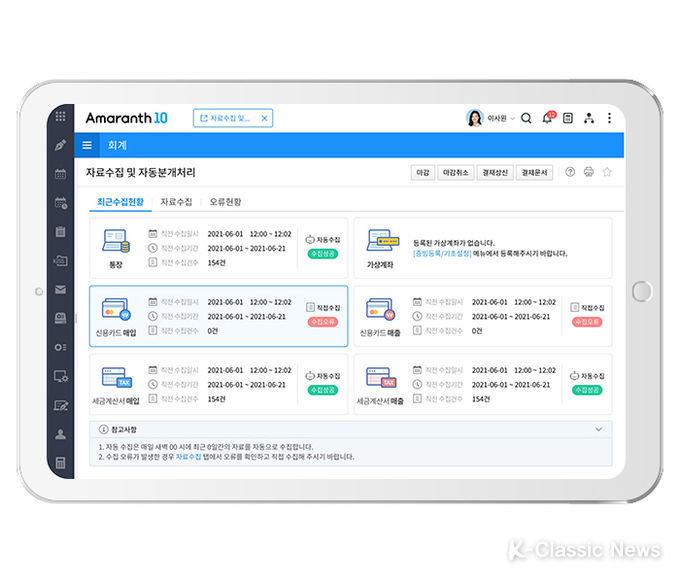Open the mail envelope icon in the sidebar
680x583 pixels.
coord(61,290)
